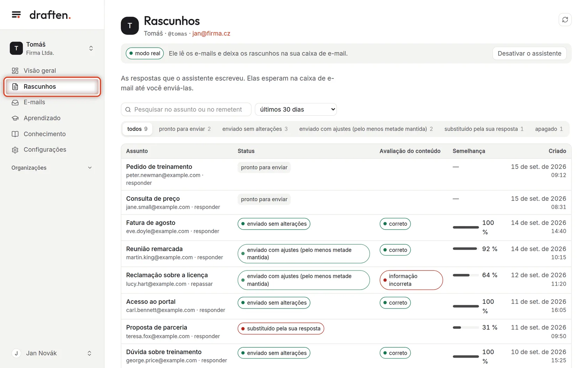Click the Semelhança column header

point(469,151)
